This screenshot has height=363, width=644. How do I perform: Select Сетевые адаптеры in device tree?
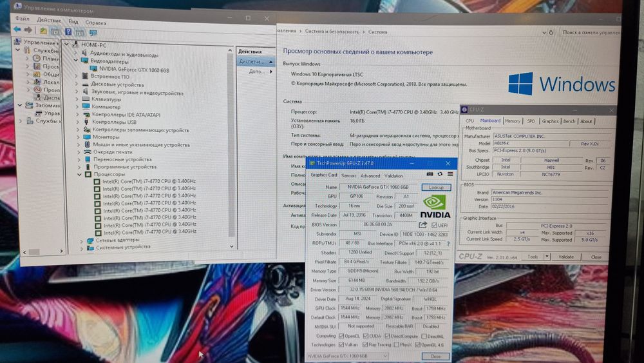coord(117,240)
